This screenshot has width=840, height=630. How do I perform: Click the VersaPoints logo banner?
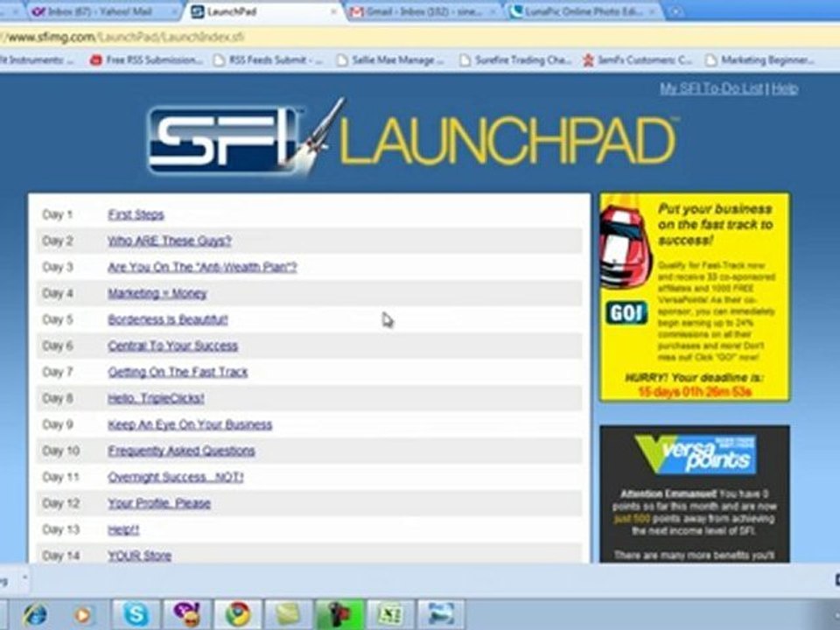pyautogui.click(x=696, y=454)
